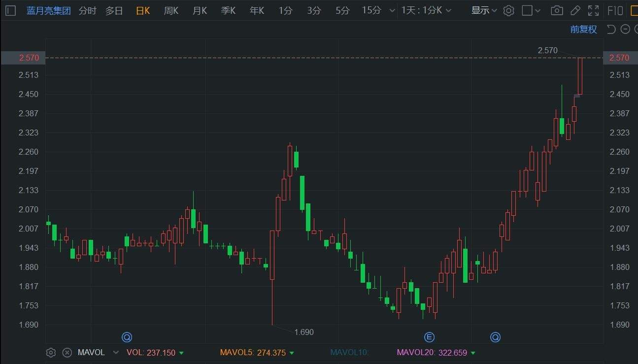Take a chart screenshot with camera icon
Screen dimensions: 638x364
pos(557,10)
